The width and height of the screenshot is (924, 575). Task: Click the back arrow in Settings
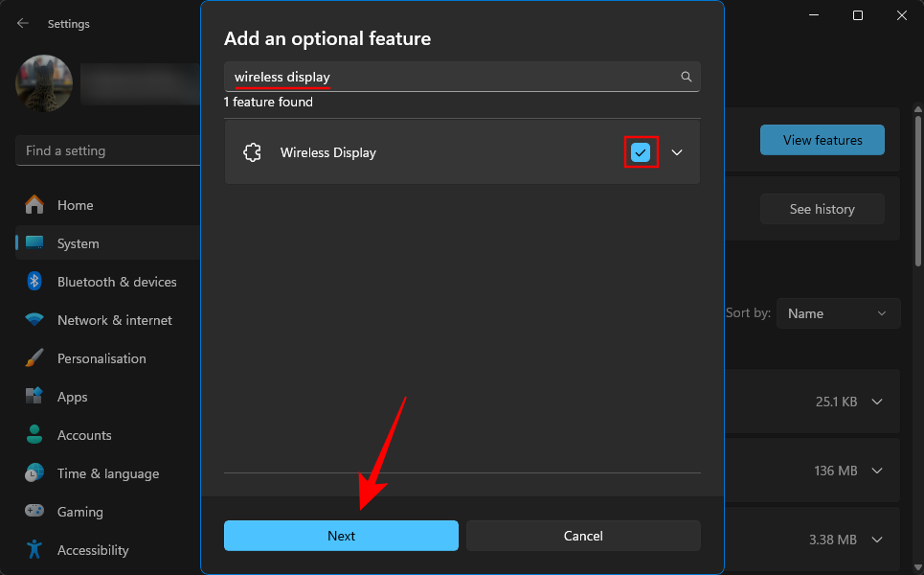(x=22, y=23)
